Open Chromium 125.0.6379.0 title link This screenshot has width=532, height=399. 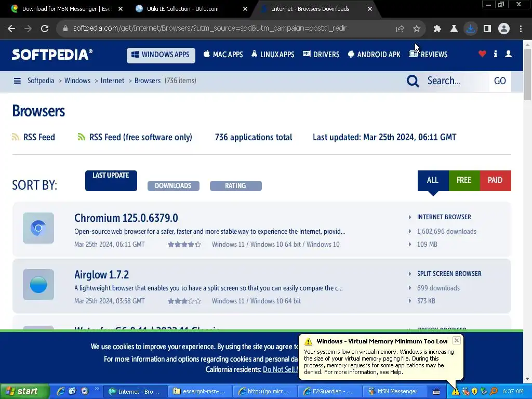126,218
